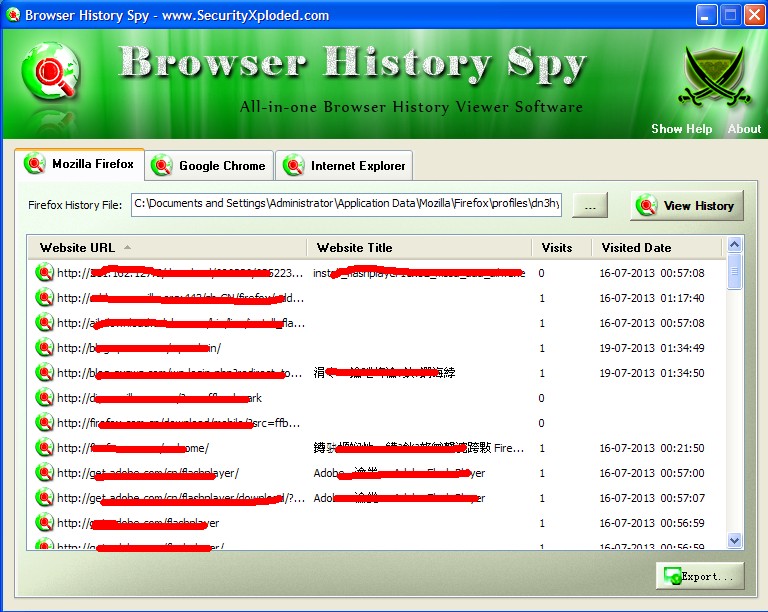Switch to the Google Chrome tab

click(x=209, y=165)
